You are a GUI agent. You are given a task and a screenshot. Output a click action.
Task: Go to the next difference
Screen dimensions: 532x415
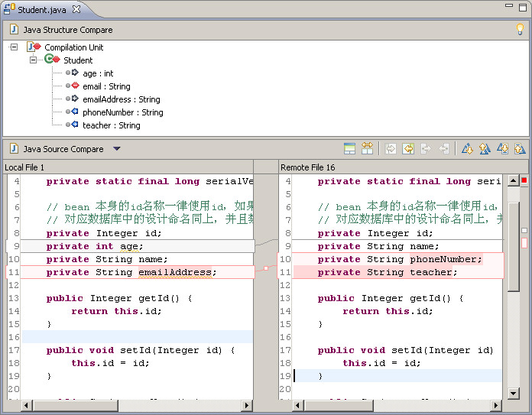pos(467,149)
